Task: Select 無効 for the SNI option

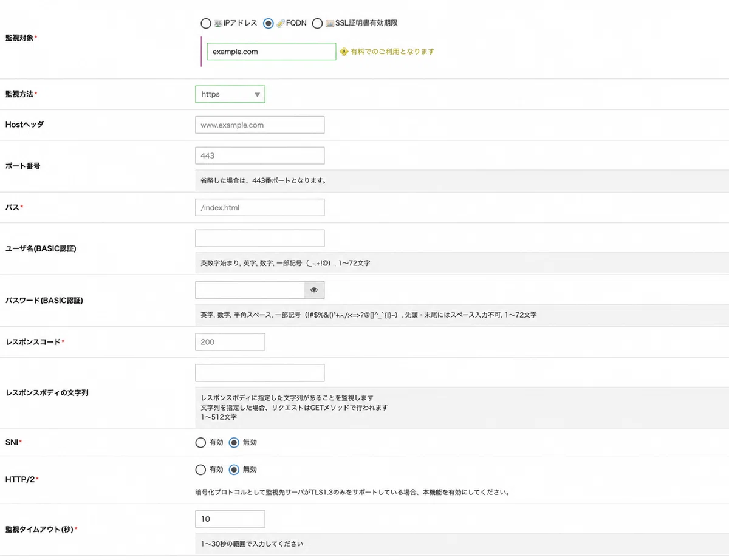Action: pyautogui.click(x=234, y=442)
